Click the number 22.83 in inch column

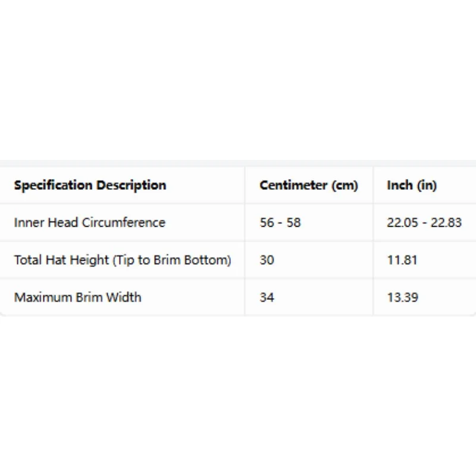point(446,223)
